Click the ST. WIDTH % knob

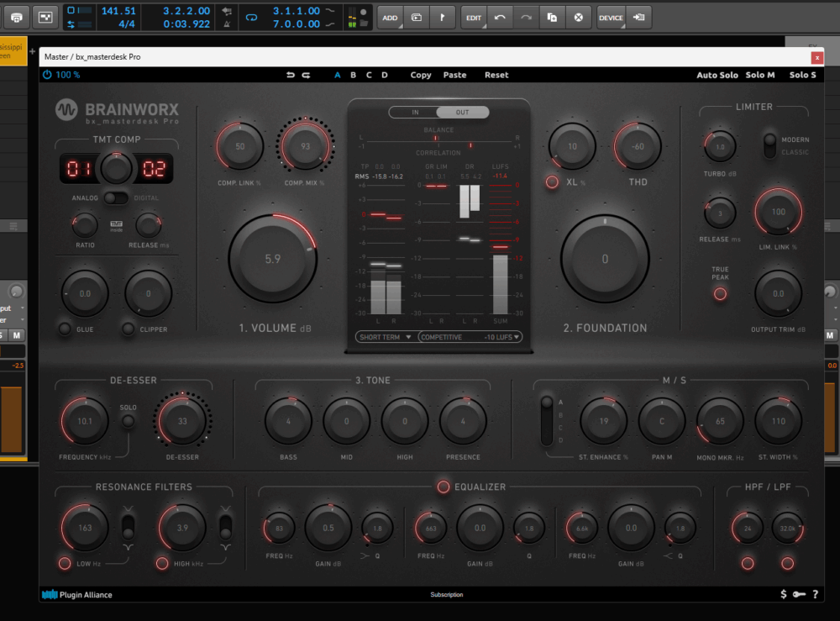point(778,421)
